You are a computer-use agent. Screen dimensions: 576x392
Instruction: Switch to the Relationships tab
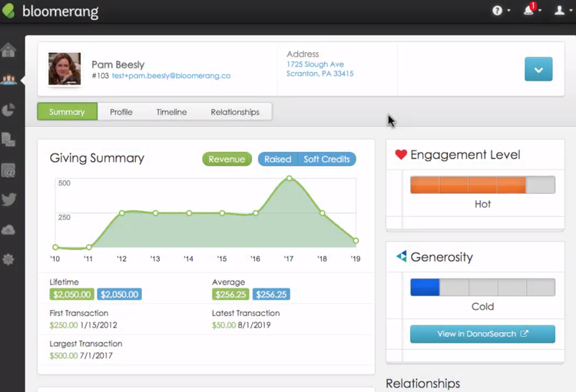[x=235, y=111]
